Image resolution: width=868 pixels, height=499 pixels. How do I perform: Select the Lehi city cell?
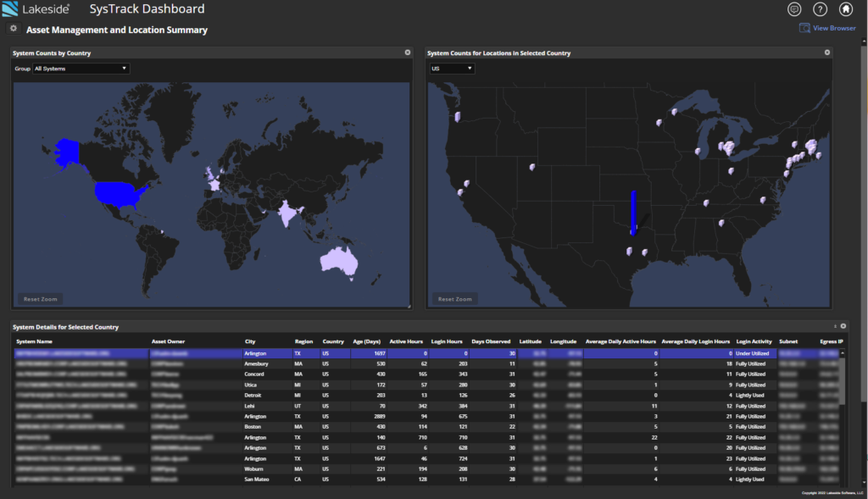(249, 406)
